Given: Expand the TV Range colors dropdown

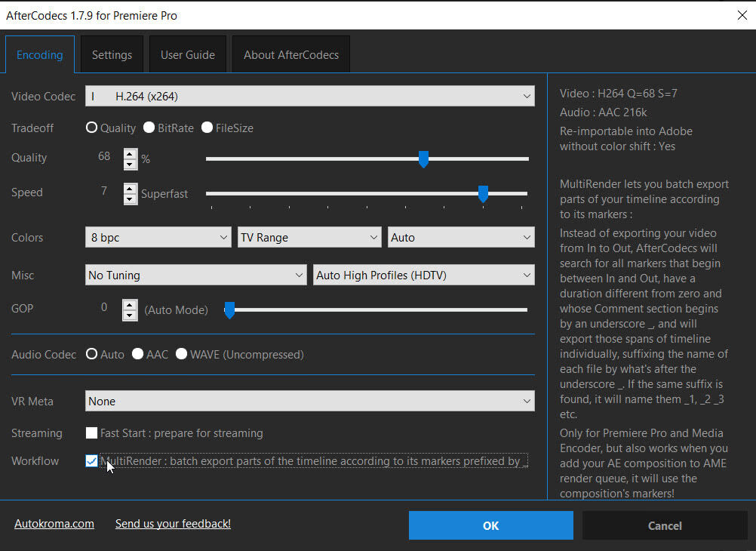Looking at the screenshot, I should 309,237.
